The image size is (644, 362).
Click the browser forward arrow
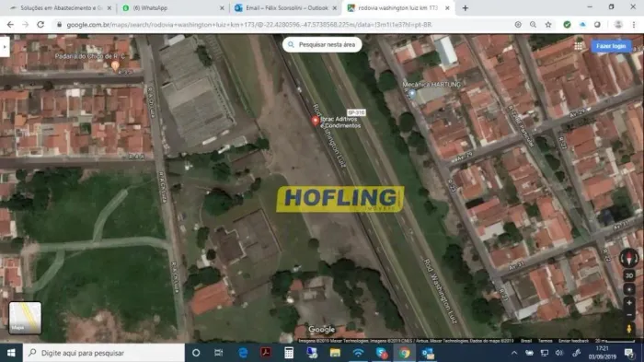(26, 25)
